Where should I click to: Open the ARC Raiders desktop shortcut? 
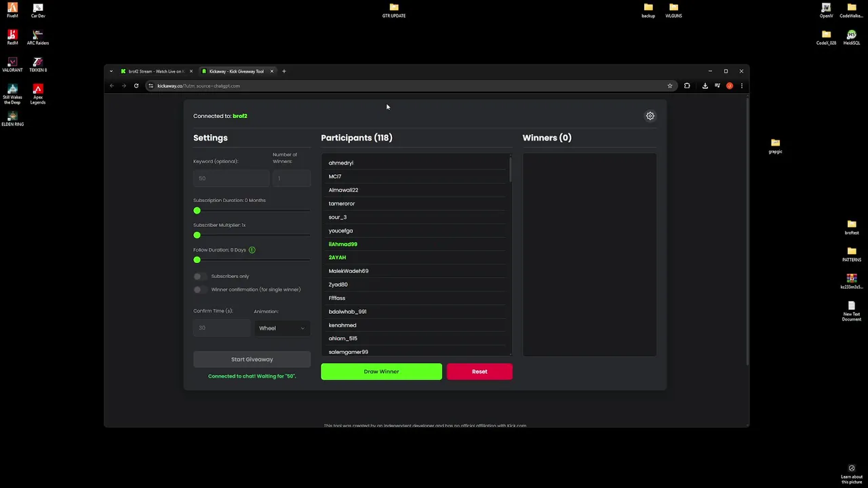[38, 37]
